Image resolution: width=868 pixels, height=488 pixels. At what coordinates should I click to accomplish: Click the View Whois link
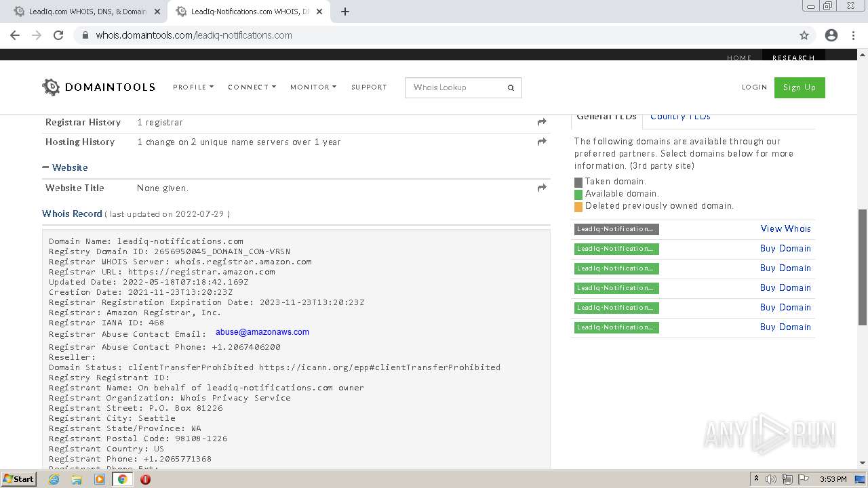pos(785,228)
